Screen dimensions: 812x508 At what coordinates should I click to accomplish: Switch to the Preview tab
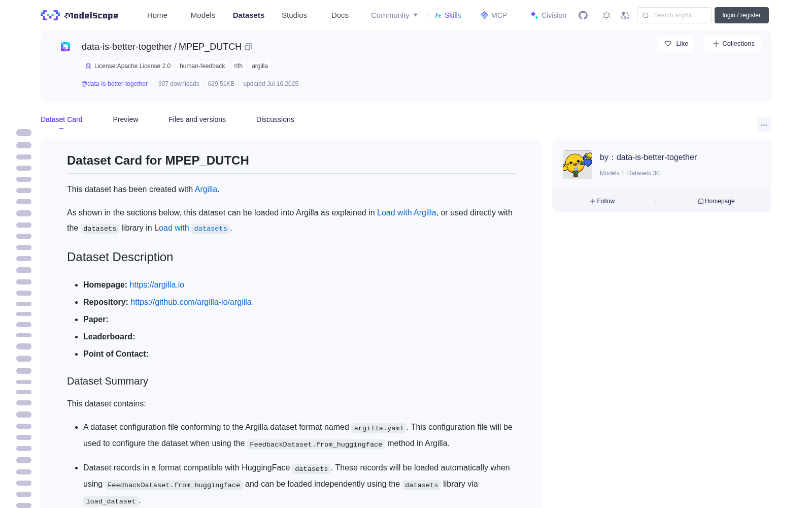click(125, 119)
